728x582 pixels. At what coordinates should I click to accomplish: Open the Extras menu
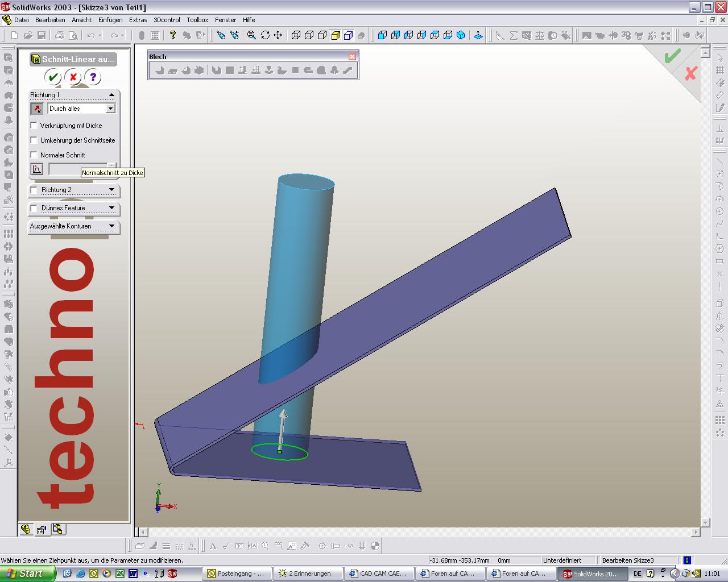pos(138,20)
